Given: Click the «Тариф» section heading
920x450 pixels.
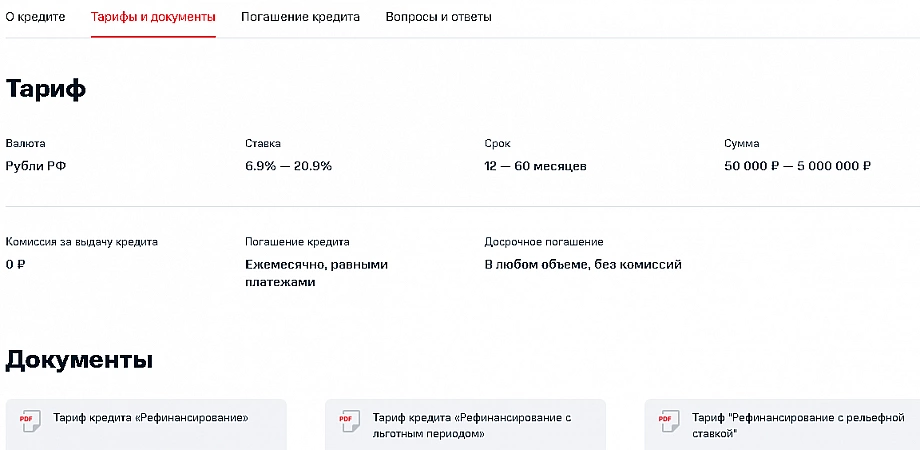Looking at the screenshot, I should point(46,88).
